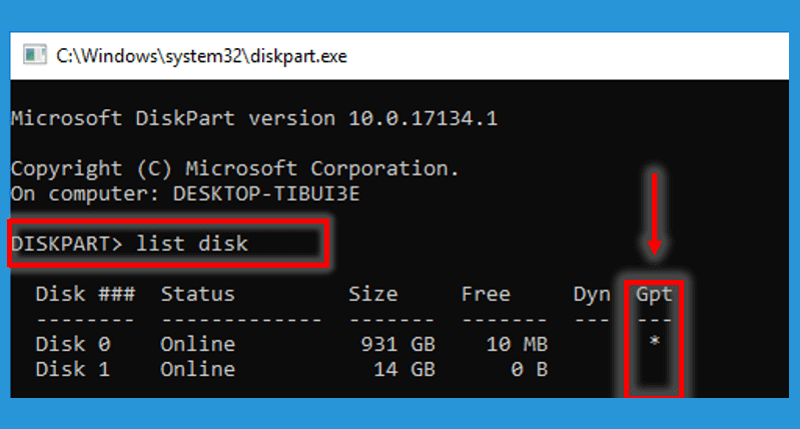Click the diskpart.exe title bar path text
This screenshot has width=800, height=429.
(202, 56)
